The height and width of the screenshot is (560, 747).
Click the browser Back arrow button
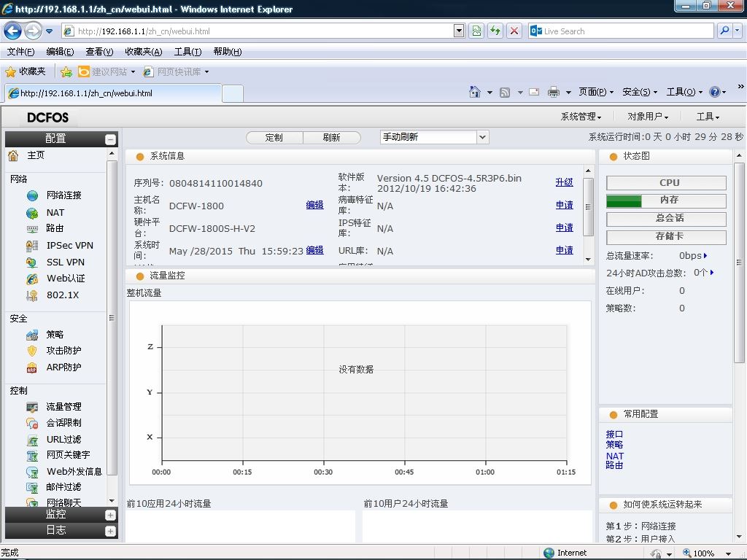coord(13,31)
